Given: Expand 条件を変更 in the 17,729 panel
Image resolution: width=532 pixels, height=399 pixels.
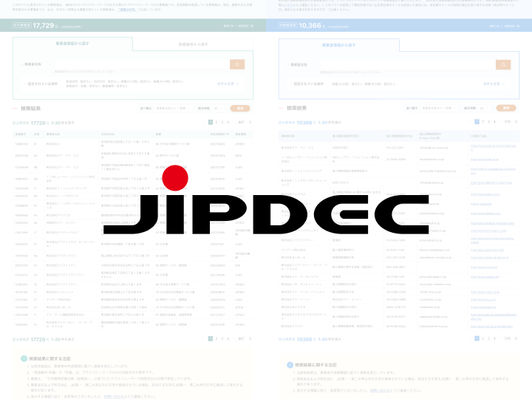Looking at the screenshot, I should click(228, 83).
